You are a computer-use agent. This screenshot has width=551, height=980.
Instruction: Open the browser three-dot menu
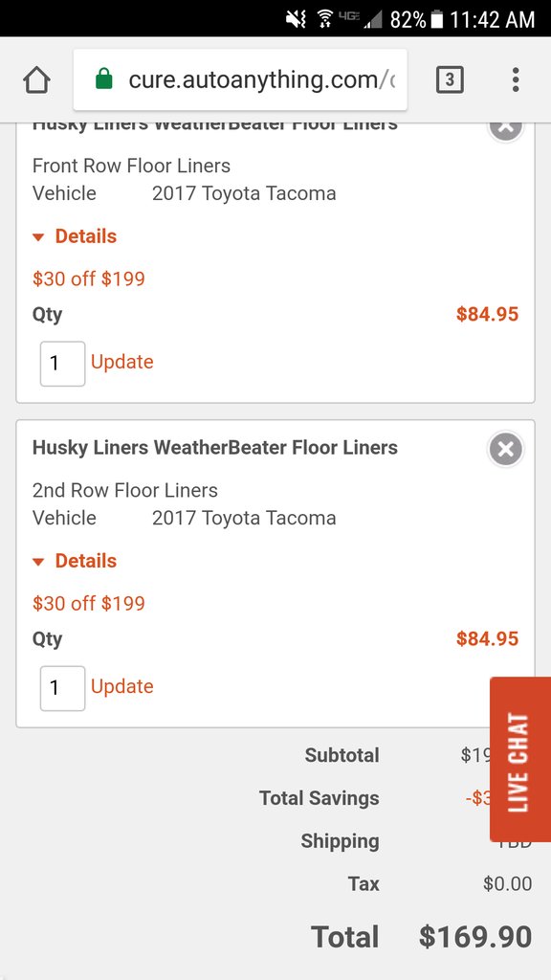[x=516, y=80]
